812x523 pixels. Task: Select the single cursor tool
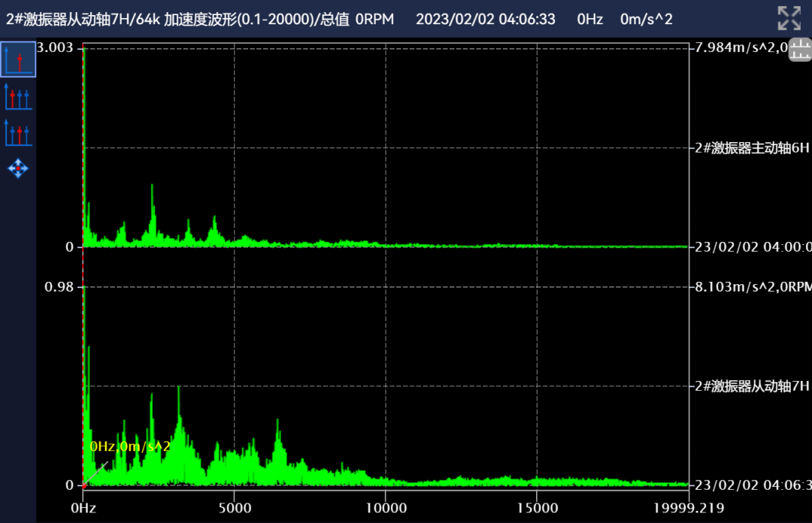[19, 60]
